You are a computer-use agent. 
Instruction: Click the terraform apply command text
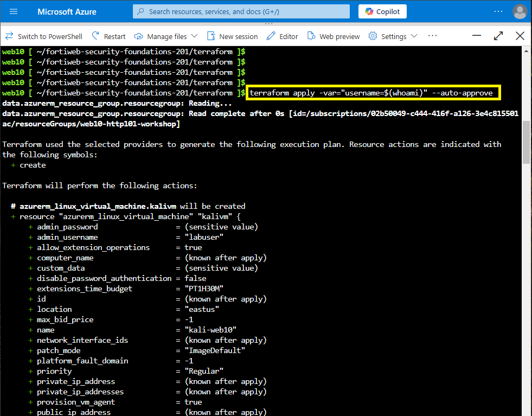tap(371, 93)
